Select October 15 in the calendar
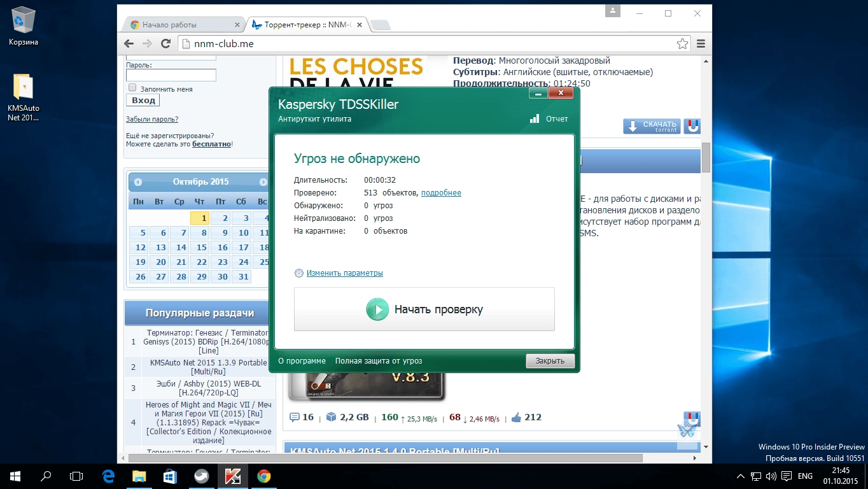This screenshot has height=489, width=868. (200, 247)
